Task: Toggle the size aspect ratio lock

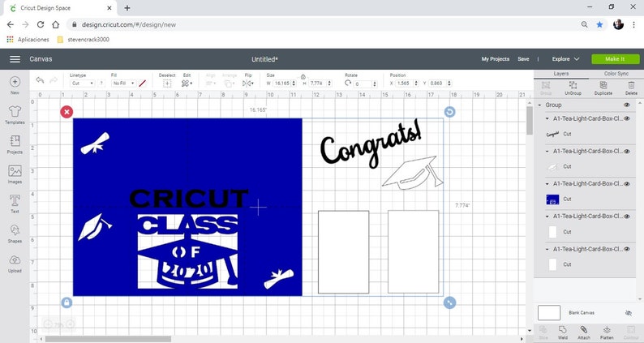Action: coord(303,77)
